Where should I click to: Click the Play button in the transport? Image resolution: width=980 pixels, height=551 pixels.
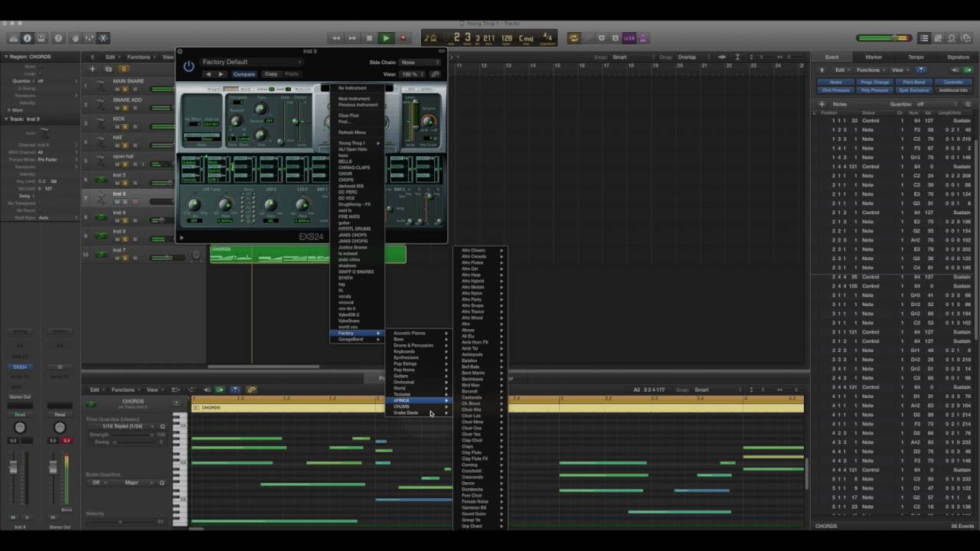click(x=386, y=38)
